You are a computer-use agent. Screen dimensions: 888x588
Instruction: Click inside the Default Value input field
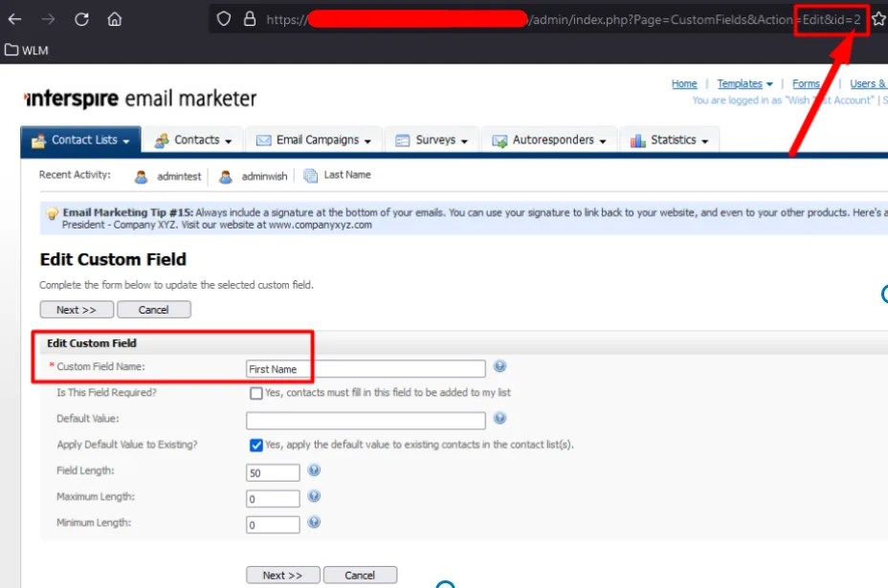tap(366, 420)
